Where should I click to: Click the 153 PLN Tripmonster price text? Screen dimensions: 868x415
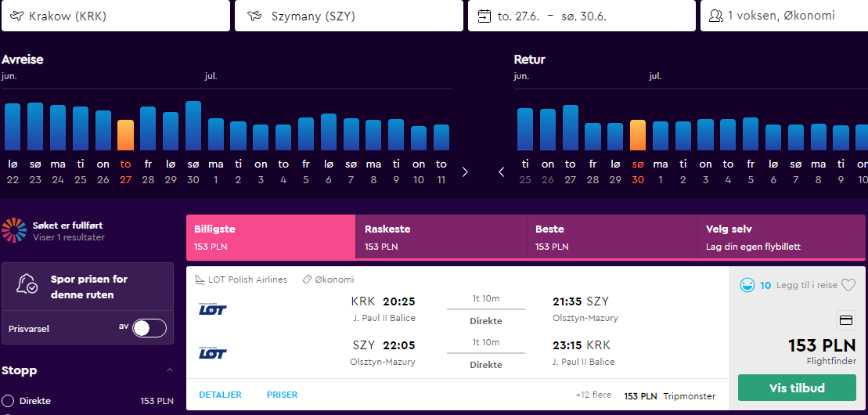coord(670,396)
